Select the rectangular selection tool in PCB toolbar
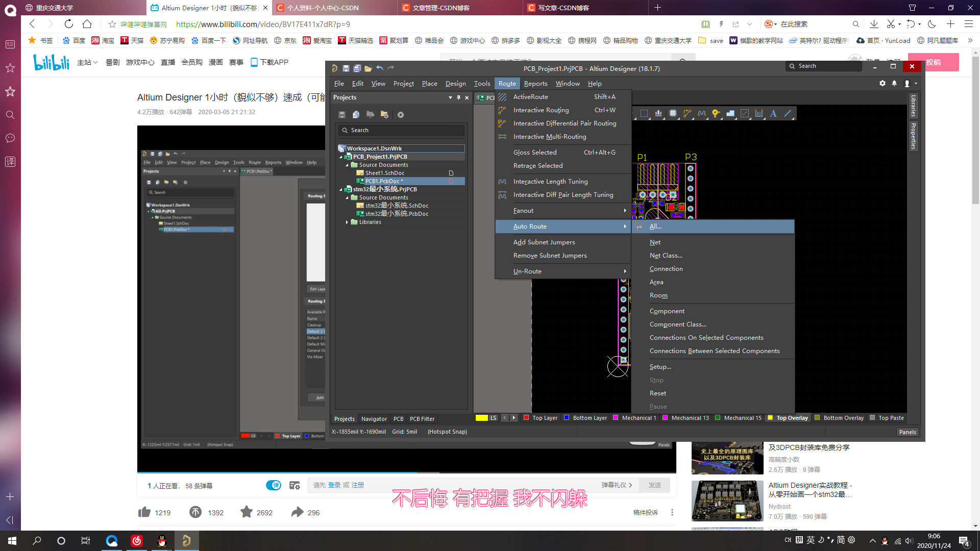The height and width of the screenshot is (551, 980). (x=644, y=114)
